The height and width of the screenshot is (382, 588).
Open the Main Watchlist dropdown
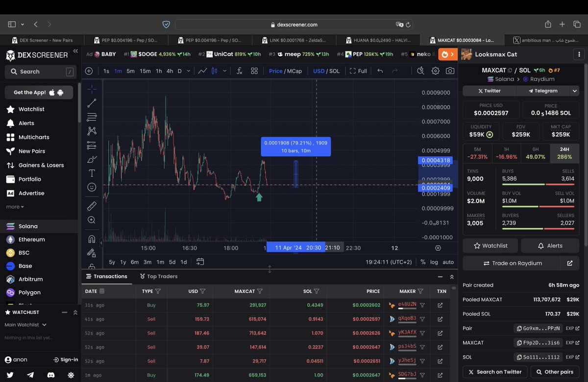[25, 325]
